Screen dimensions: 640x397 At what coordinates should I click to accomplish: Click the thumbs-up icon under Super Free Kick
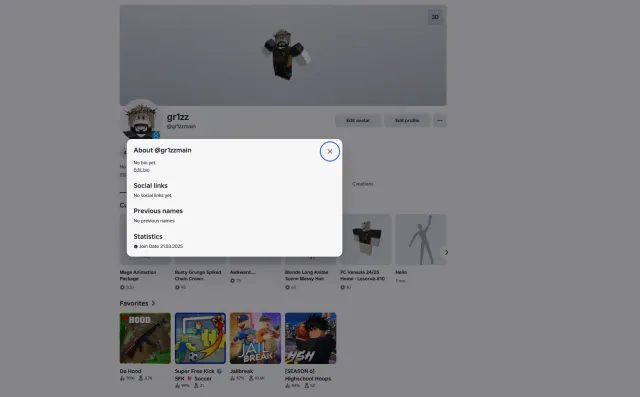coord(177,386)
